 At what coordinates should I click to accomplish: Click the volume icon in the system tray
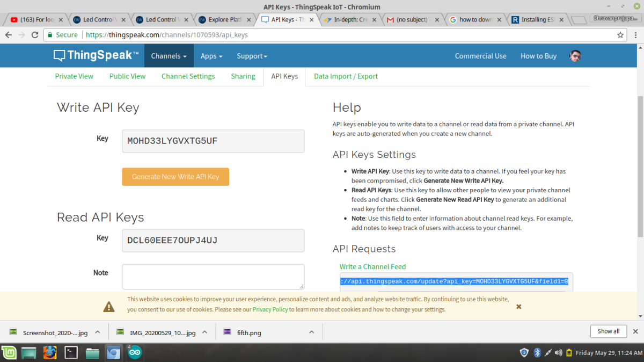(559, 353)
